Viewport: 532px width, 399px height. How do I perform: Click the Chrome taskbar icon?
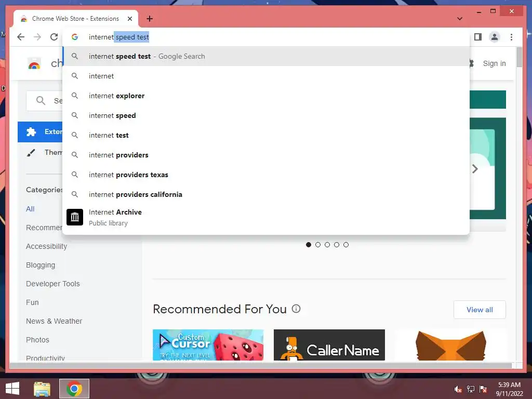tap(74, 389)
